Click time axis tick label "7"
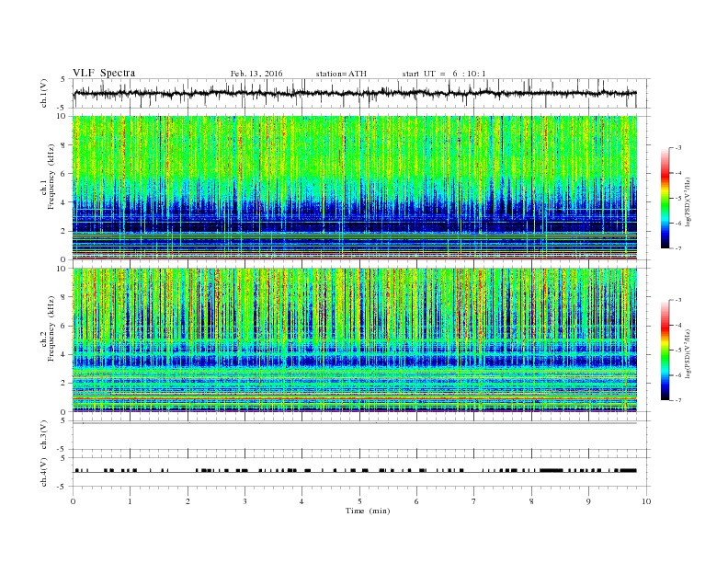728x563 pixels. pyautogui.click(x=474, y=501)
